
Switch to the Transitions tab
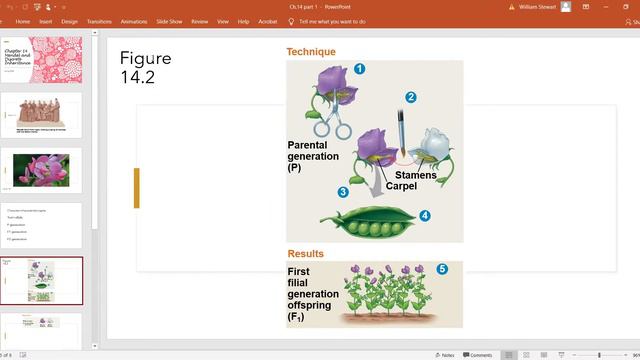99,22
